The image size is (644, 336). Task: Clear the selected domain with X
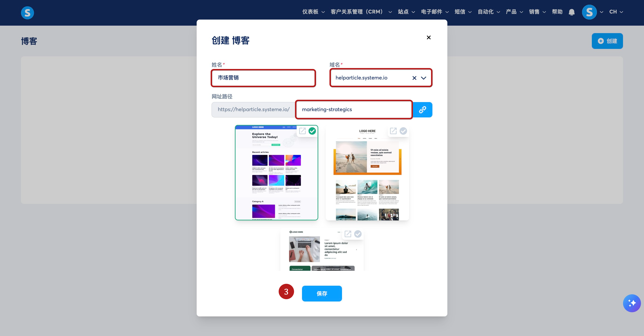pyautogui.click(x=414, y=78)
